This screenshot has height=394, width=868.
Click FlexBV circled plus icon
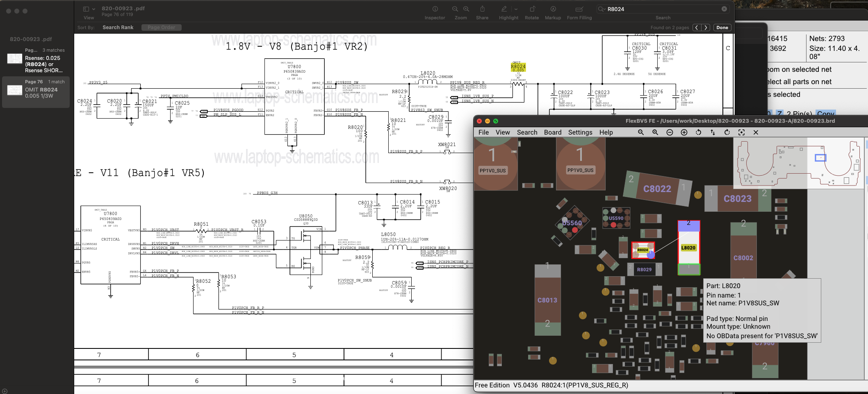click(x=684, y=133)
